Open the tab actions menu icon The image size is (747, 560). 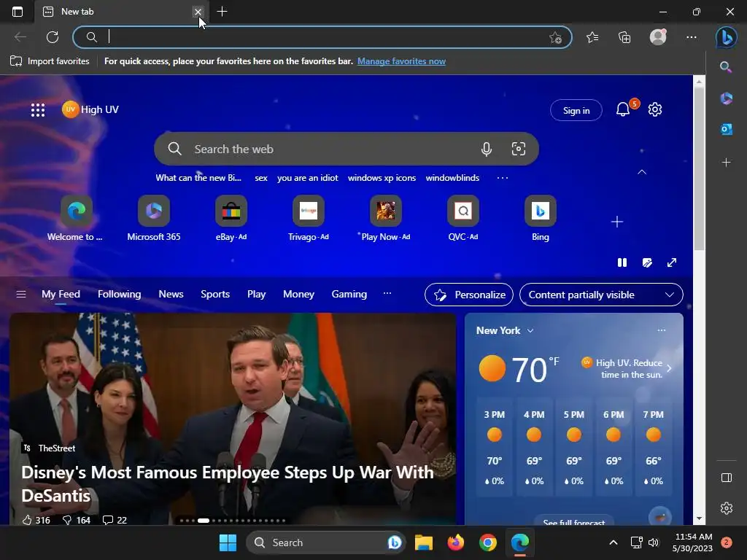pyautogui.click(x=18, y=12)
